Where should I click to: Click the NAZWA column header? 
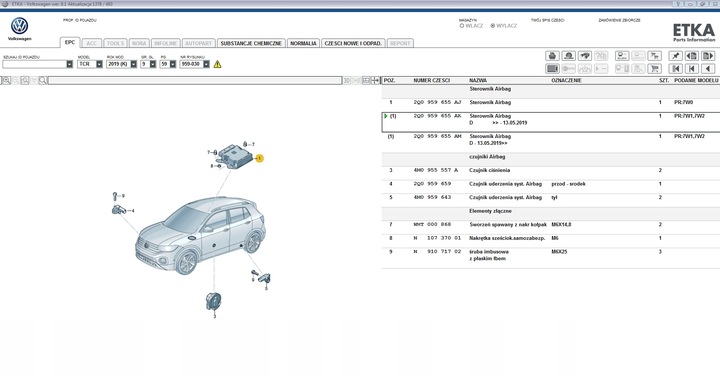(478, 80)
